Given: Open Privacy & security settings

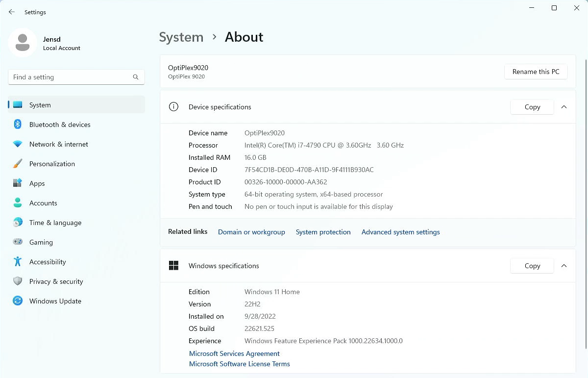Looking at the screenshot, I should tap(56, 281).
